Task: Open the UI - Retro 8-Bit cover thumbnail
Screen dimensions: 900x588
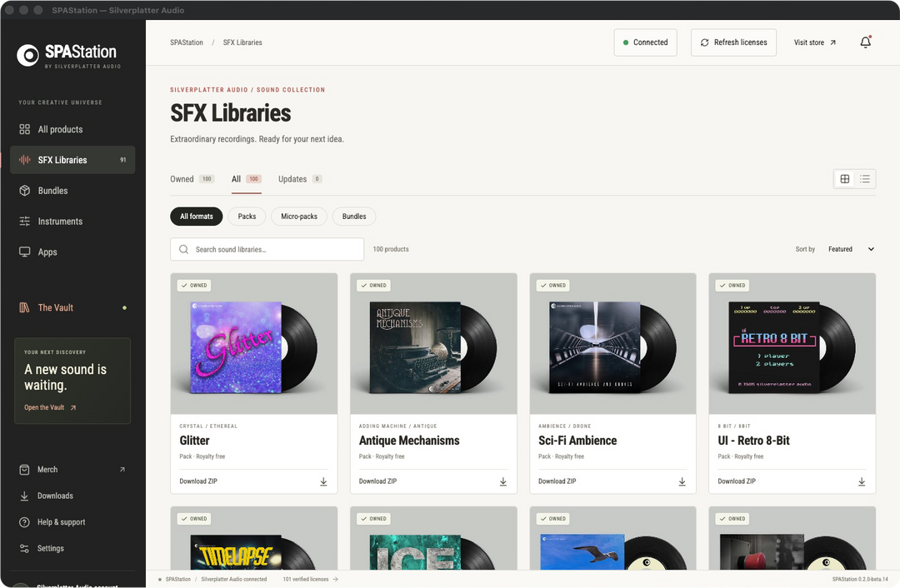Action: 792,344
